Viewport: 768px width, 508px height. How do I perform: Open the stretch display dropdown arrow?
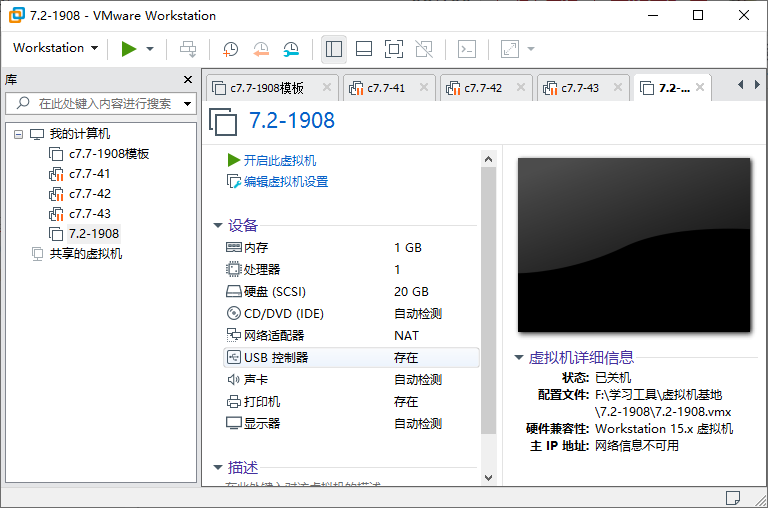pos(530,48)
